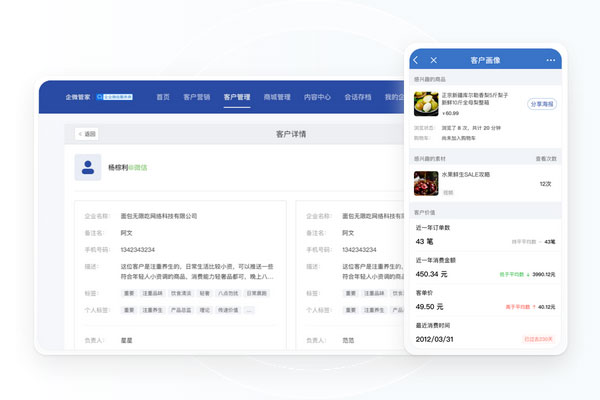The height and width of the screenshot is (400, 600).
Task: Open 内容中心 in top navigation
Action: 317,97
